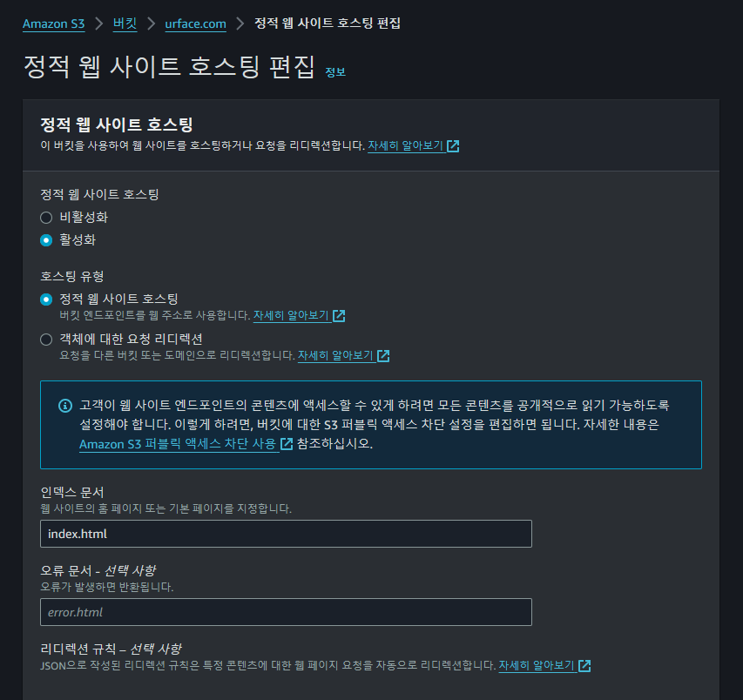Click the 인덱스 문서 index.html input field
The width and height of the screenshot is (743, 700).
[286, 534]
